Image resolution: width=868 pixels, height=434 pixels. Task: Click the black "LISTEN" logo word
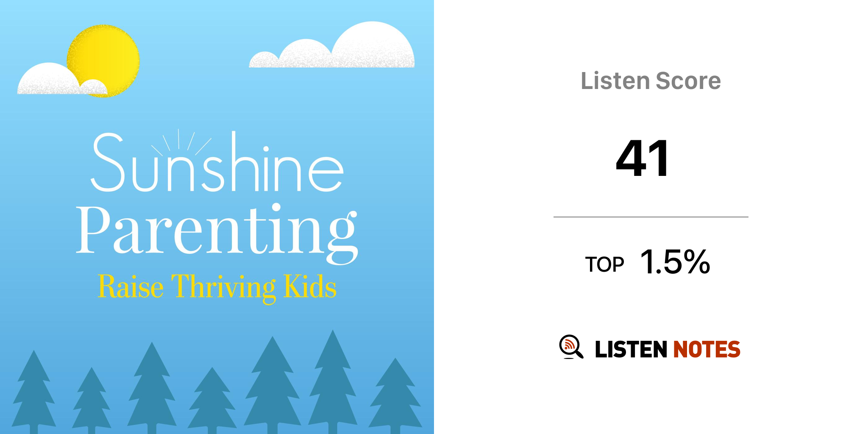pos(631,350)
